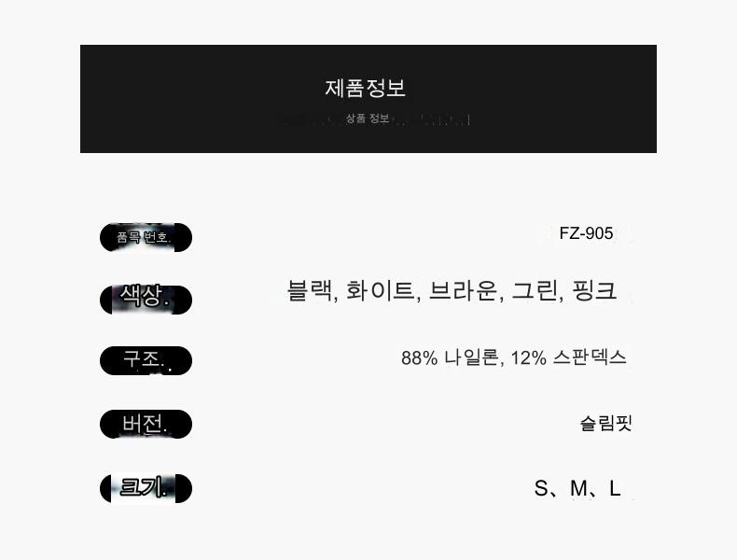Choose size M
Screen dimensions: 737x560
(x=578, y=488)
